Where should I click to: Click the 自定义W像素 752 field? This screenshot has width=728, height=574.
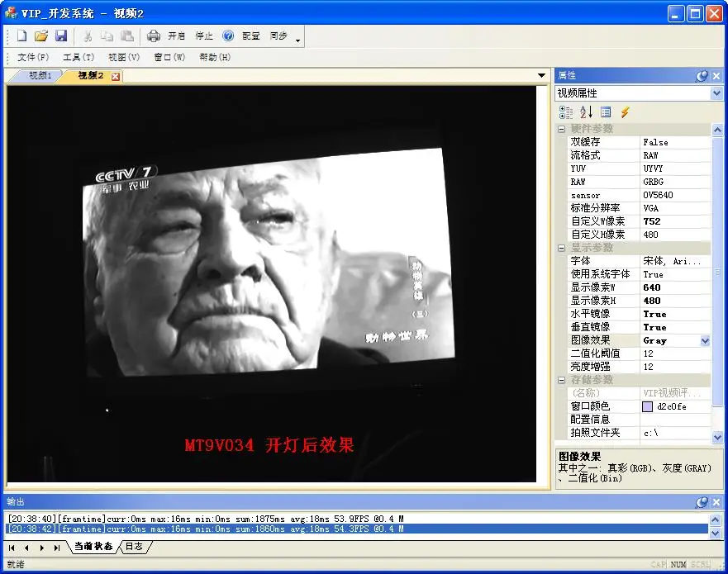676,221
